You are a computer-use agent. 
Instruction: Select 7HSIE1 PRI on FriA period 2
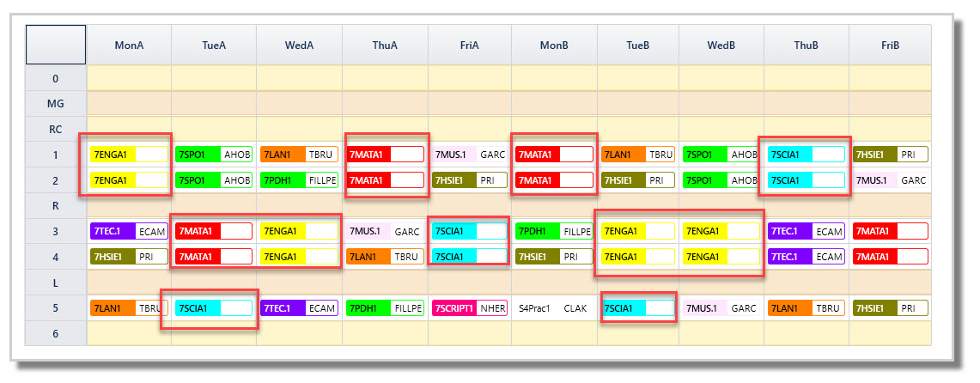pos(469,180)
